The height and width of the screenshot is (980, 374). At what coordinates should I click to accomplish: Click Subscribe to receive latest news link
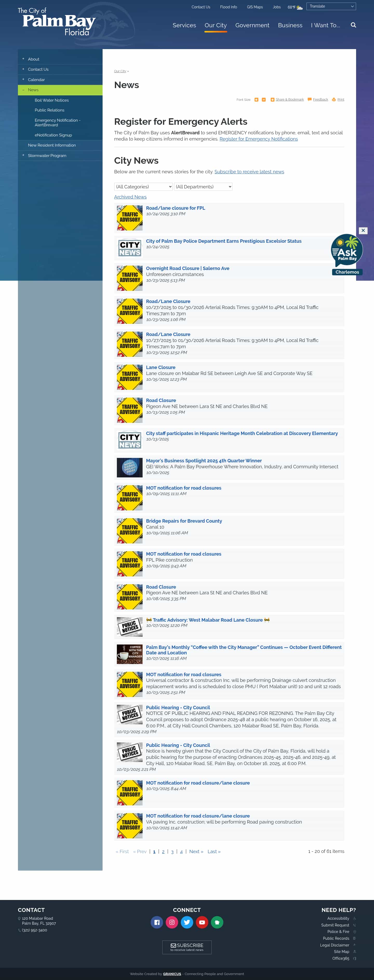pos(249,172)
